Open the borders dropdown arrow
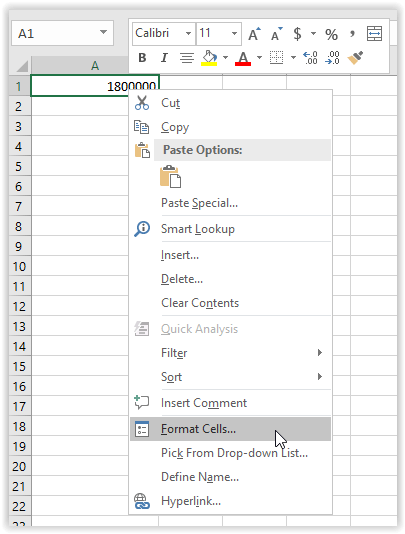Image resolution: width=405 pixels, height=534 pixels. (293, 58)
